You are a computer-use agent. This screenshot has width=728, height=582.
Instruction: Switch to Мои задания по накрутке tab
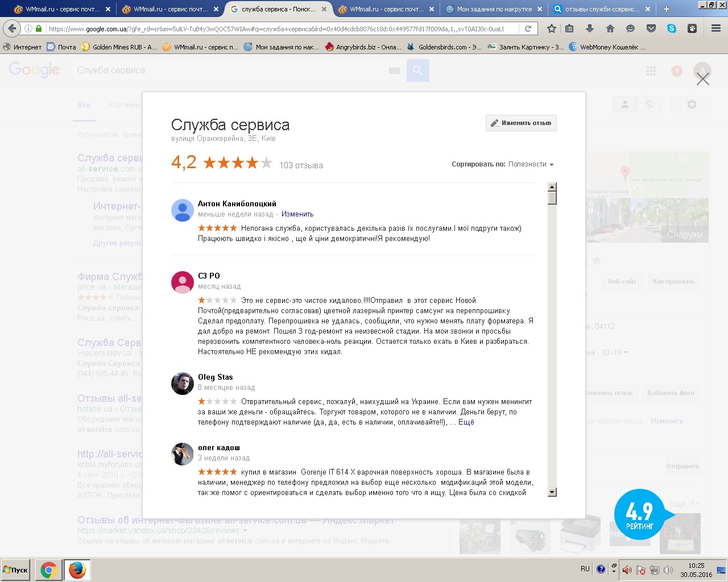coord(494,9)
